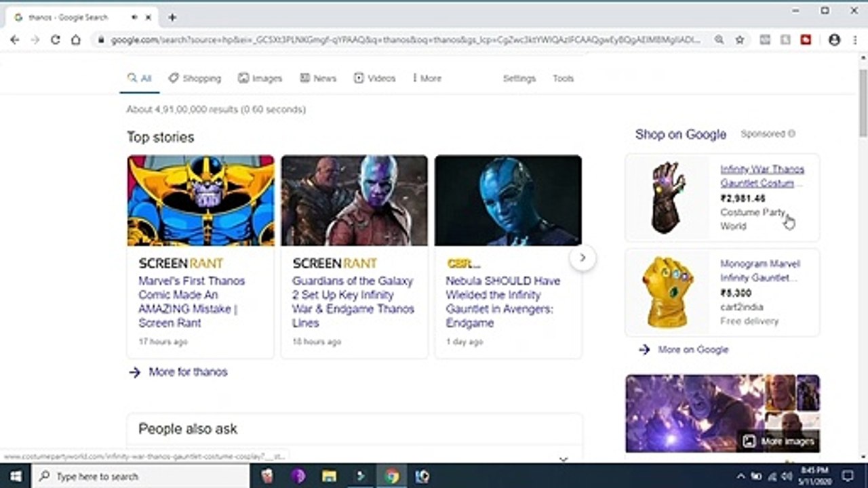Close the thanos - Google Search tab
This screenshot has height=488, width=868.
(149, 17)
